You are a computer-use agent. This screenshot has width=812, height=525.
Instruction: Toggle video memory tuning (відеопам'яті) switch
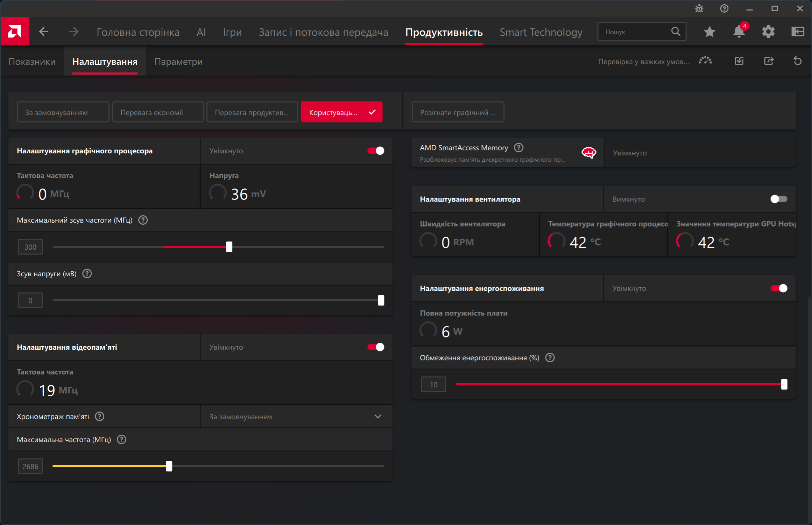376,347
